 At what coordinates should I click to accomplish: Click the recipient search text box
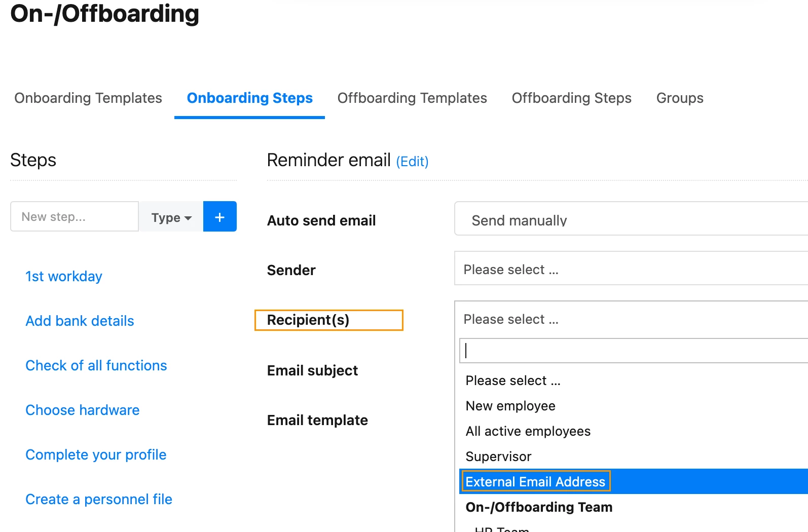click(634, 351)
